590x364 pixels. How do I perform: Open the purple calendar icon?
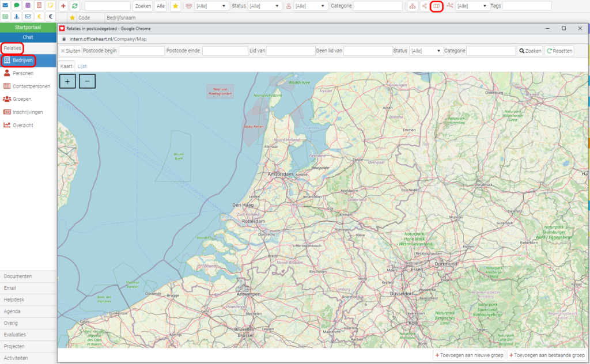[28, 5]
